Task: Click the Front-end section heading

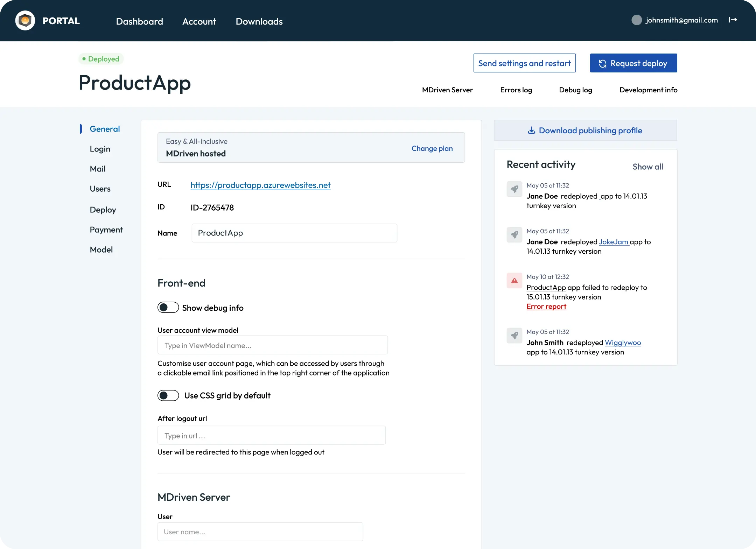Action: [x=181, y=283]
